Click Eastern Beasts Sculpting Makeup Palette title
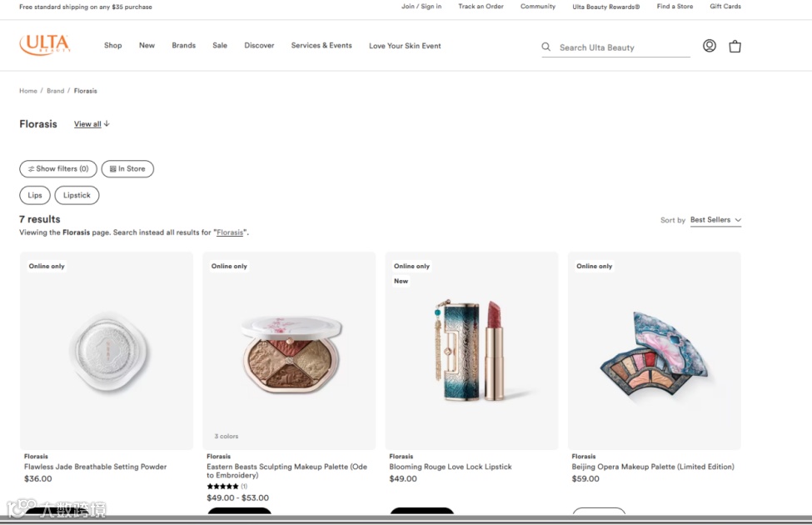Viewport: 812px width, 525px height. pyautogui.click(x=286, y=471)
